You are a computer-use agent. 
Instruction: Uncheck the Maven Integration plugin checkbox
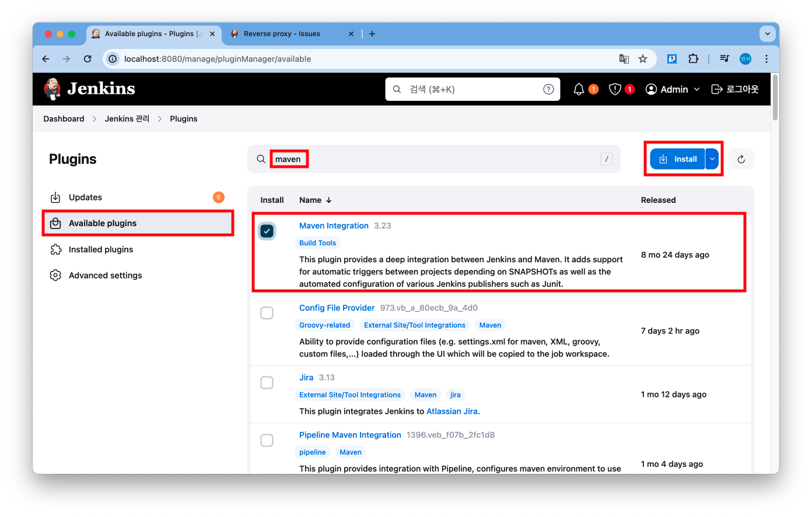coord(267,231)
